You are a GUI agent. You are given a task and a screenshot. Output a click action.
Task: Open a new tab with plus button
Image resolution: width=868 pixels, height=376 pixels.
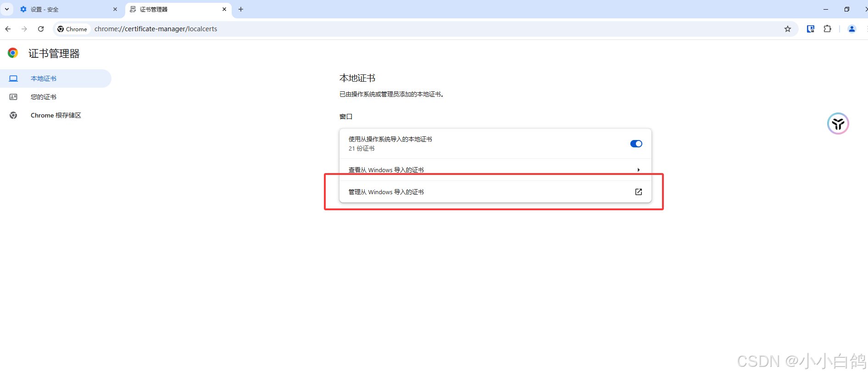point(241,9)
